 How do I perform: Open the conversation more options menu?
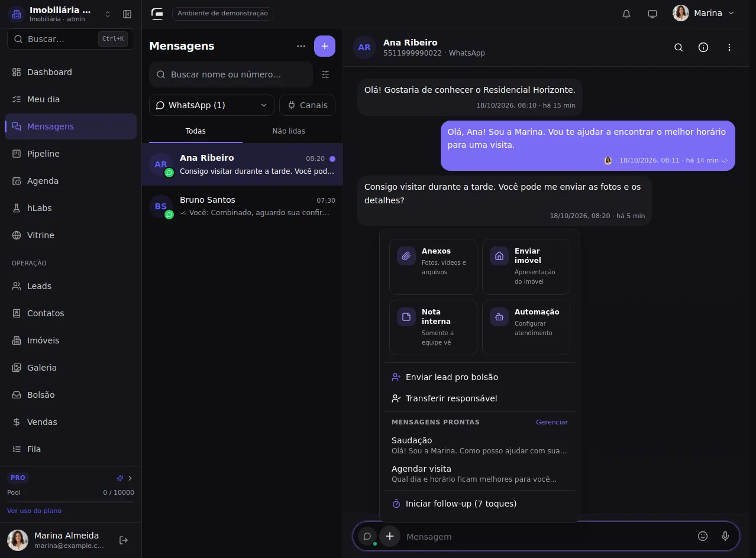tap(729, 47)
